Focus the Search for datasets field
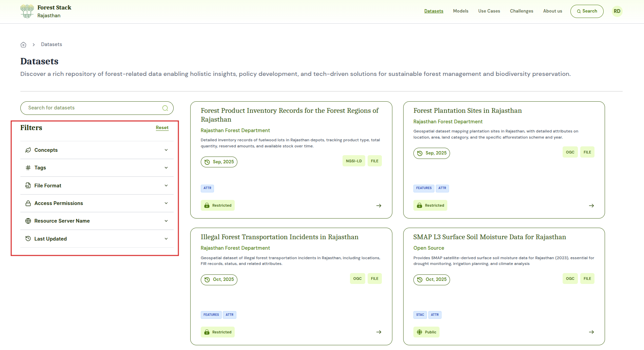The image size is (644, 350). coord(92,108)
